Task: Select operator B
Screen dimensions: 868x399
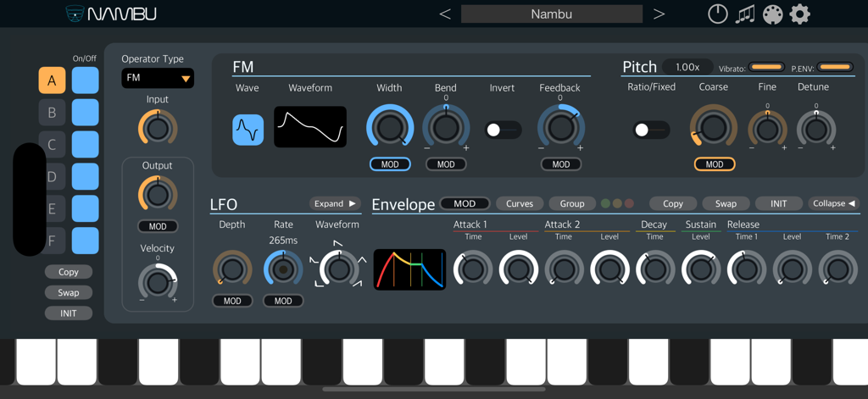Action: (x=52, y=113)
